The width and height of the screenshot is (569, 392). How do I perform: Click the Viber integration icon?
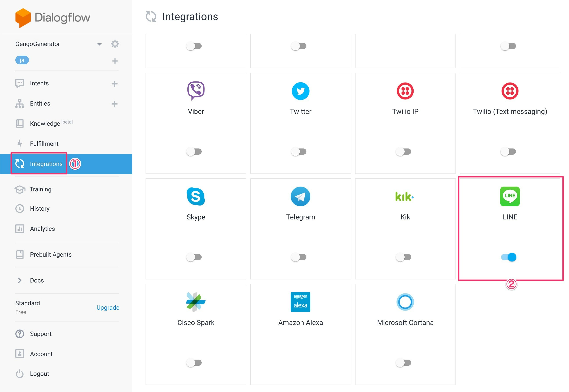click(196, 91)
